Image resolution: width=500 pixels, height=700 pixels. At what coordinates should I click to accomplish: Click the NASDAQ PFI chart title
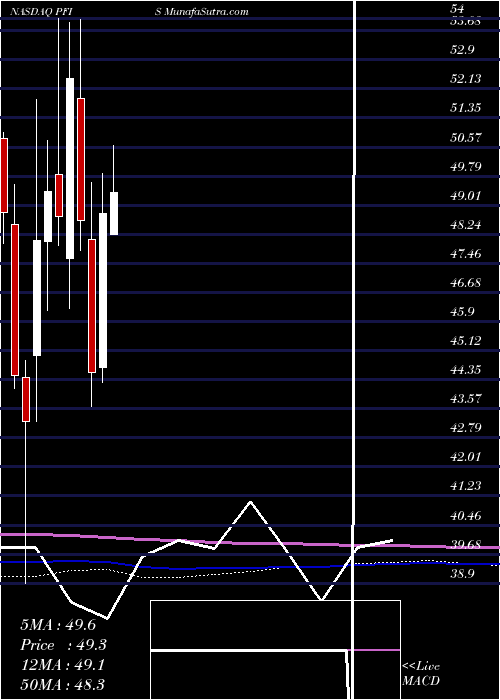click(43, 12)
